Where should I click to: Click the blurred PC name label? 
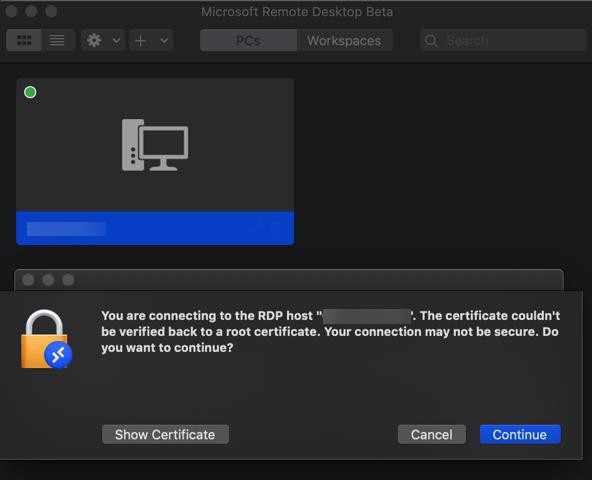66,229
